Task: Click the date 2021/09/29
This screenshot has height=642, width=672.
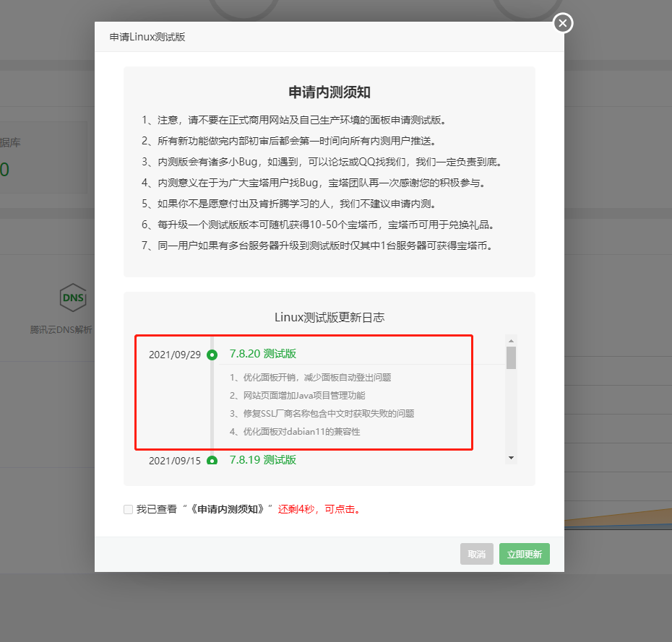Action: pyautogui.click(x=174, y=355)
